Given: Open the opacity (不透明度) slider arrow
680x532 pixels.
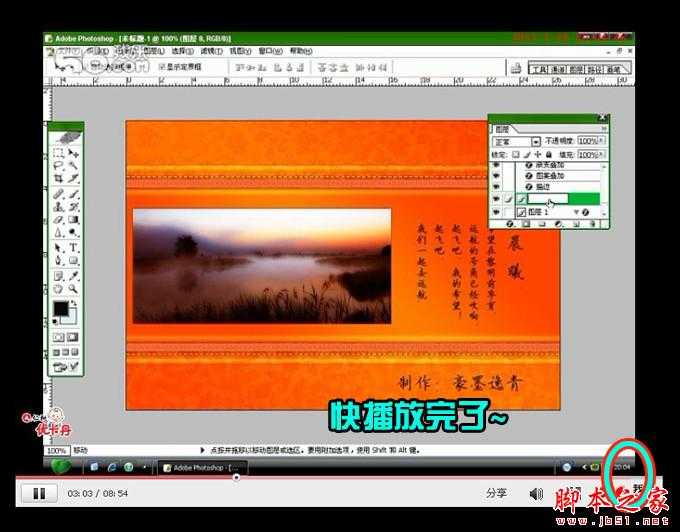Looking at the screenshot, I should click(603, 142).
